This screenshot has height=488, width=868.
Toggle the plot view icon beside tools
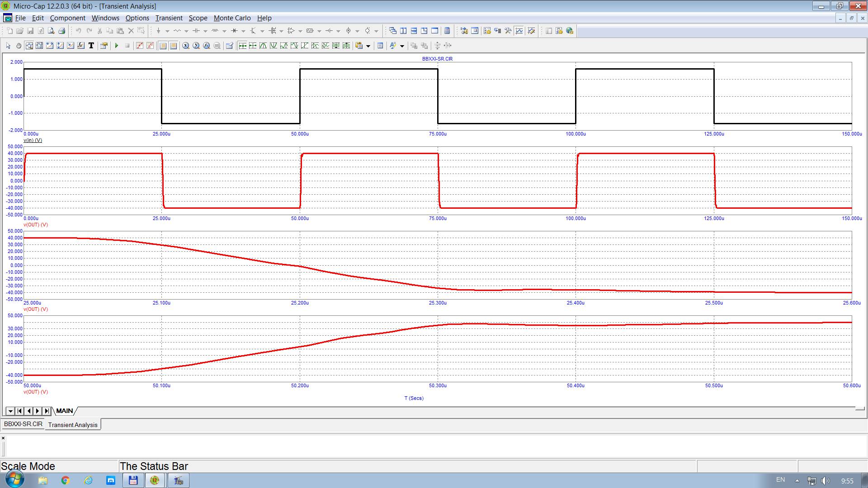pos(519,31)
